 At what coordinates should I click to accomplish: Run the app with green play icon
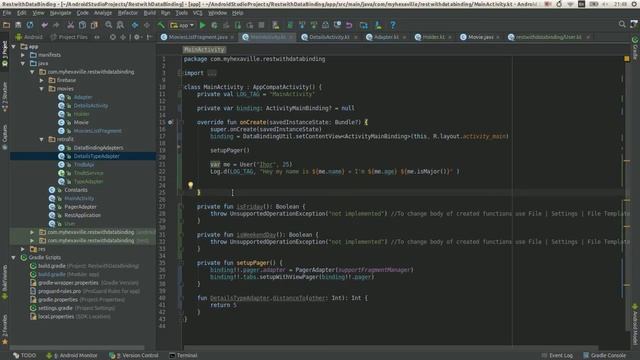click(x=202, y=25)
